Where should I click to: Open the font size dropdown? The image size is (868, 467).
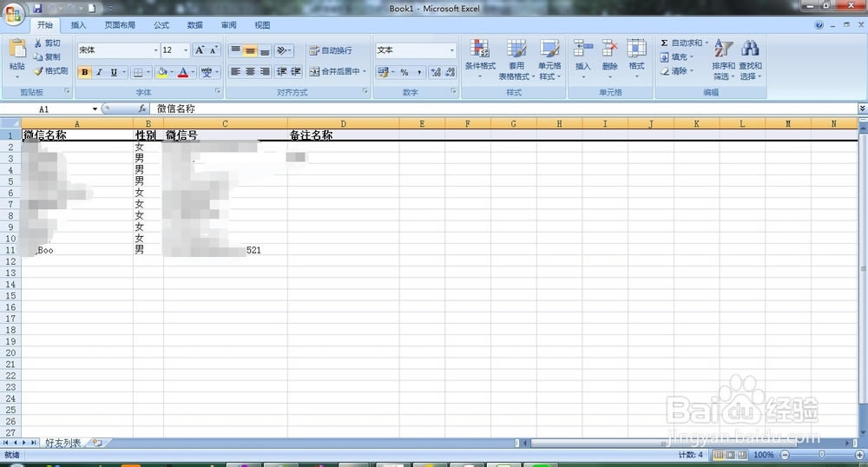(186, 50)
